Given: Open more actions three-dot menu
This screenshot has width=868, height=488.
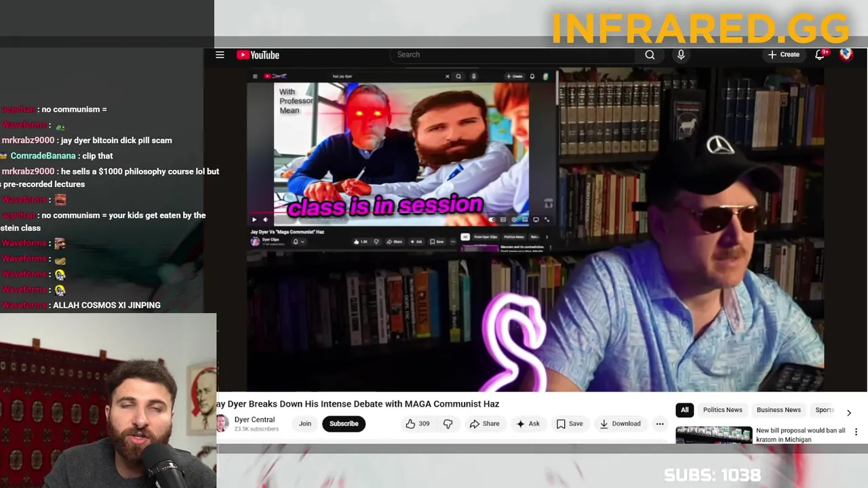Looking at the screenshot, I should (660, 424).
